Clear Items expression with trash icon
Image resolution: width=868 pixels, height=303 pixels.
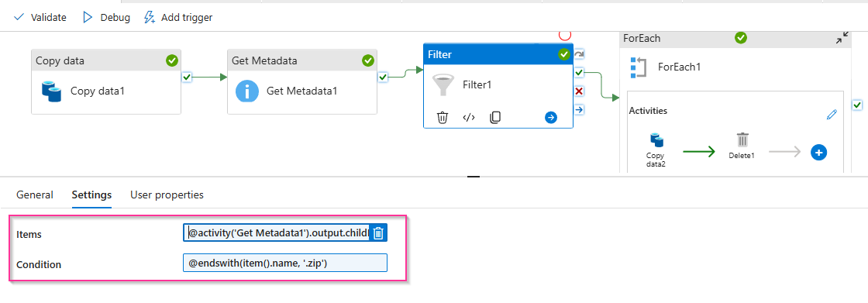point(378,233)
